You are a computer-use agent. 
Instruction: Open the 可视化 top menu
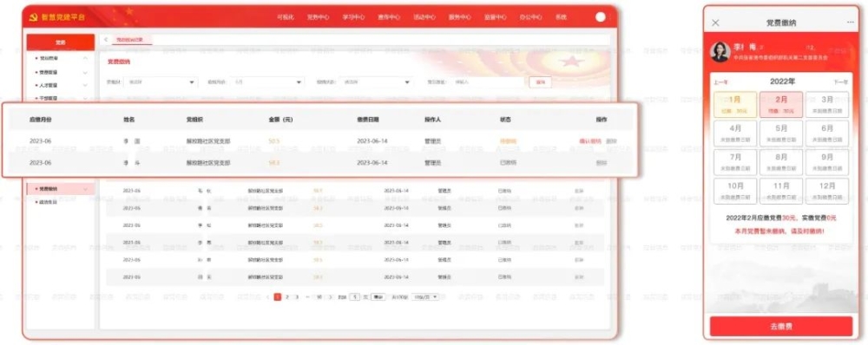[285, 17]
